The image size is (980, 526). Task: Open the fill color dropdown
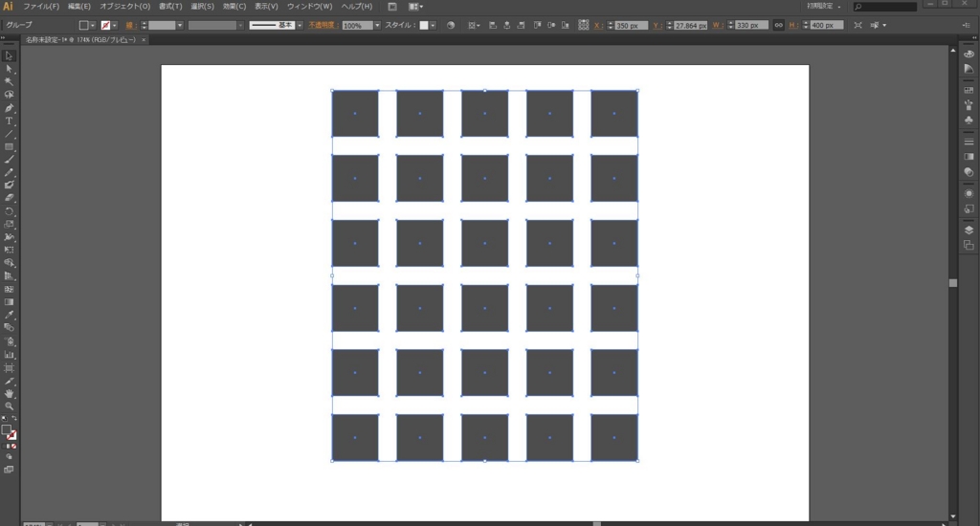[x=93, y=26]
